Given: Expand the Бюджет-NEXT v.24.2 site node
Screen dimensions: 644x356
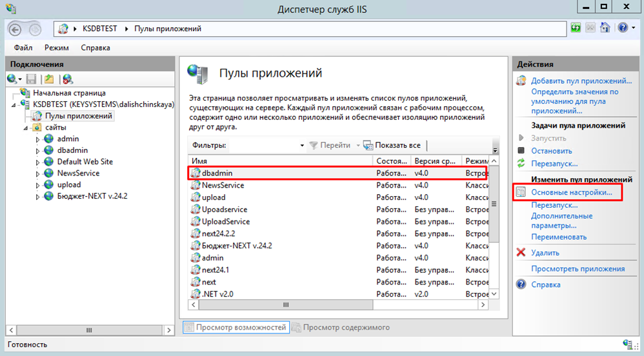Looking at the screenshot, I should click(x=37, y=197).
